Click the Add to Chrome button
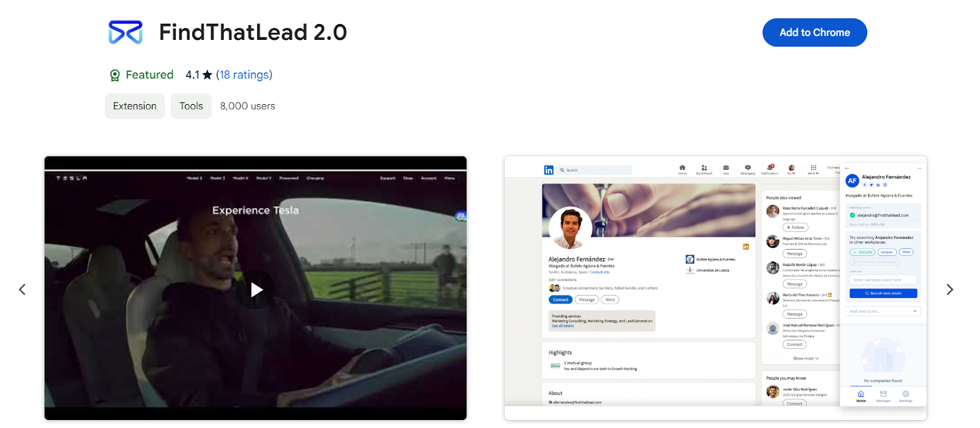980x428 pixels. [814, 32]
